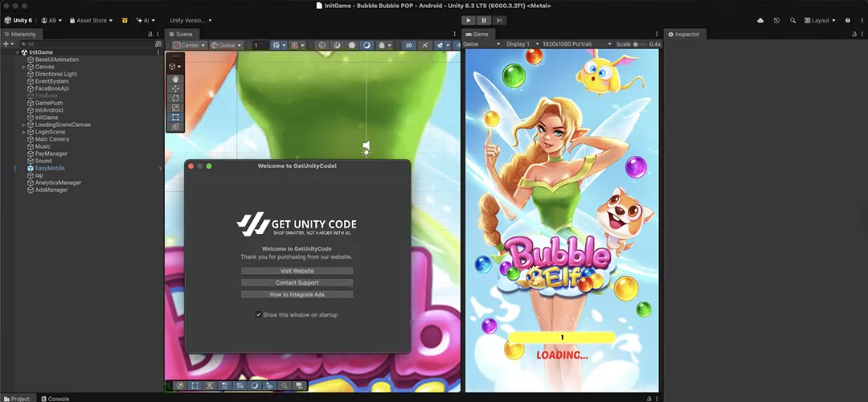Image resolution: width=868 pixels, height=402 pixels.
Task: Click the Pause button in toolbar
Action: click(x=484, y=20)
